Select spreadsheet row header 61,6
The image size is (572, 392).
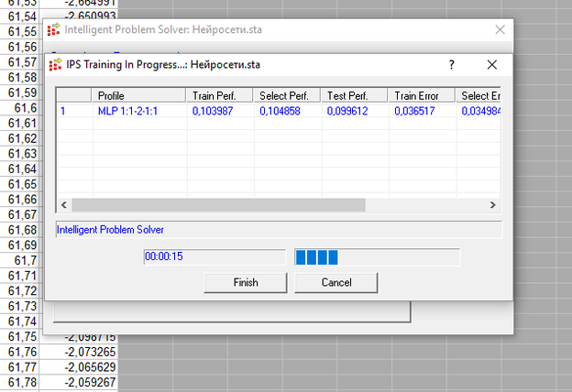click(20, 107)
